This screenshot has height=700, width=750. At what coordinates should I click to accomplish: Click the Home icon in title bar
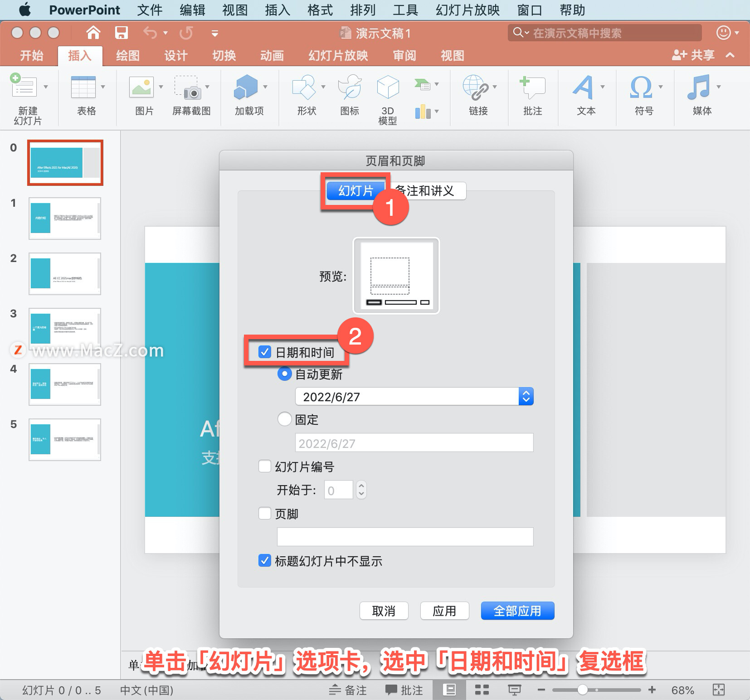point(93,33)
